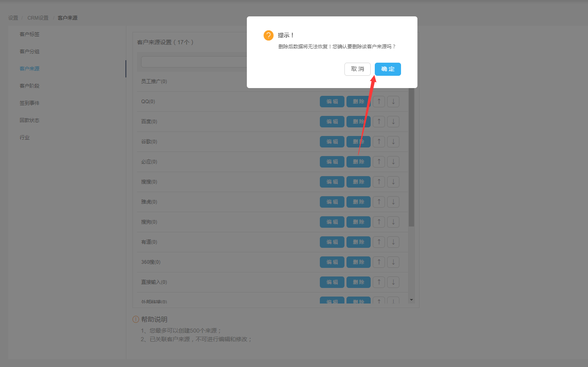Click up arrow icon for 百度 row
Image resolution: width=588 pixels, height=367 pixels.
[379, 122]
